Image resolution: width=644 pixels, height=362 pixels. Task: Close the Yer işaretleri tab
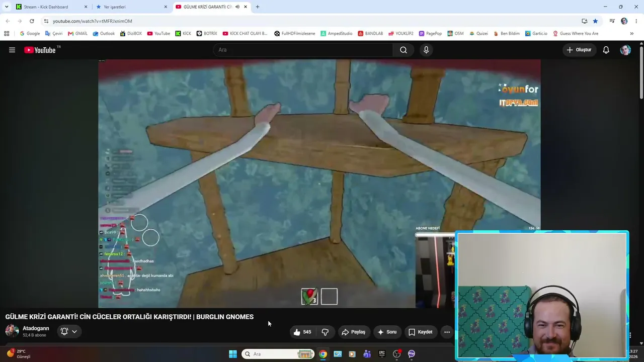[x=166, y=7]
